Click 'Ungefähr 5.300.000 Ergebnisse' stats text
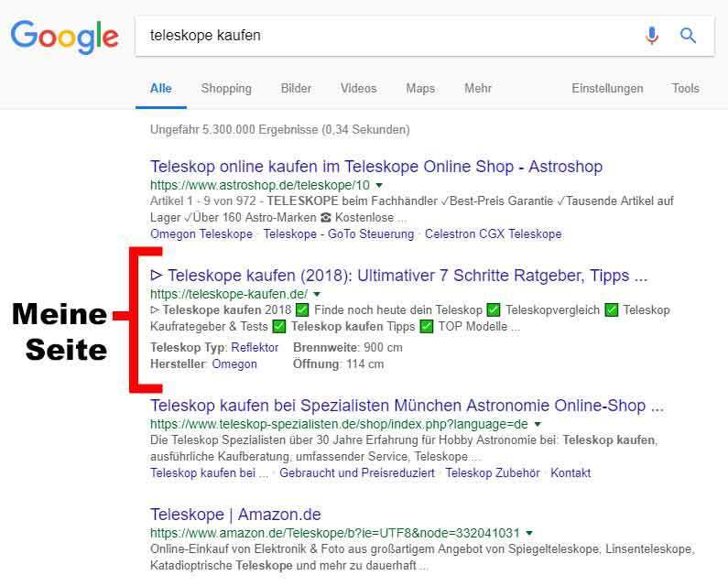The image size is (728, 586). pos(279,129)
